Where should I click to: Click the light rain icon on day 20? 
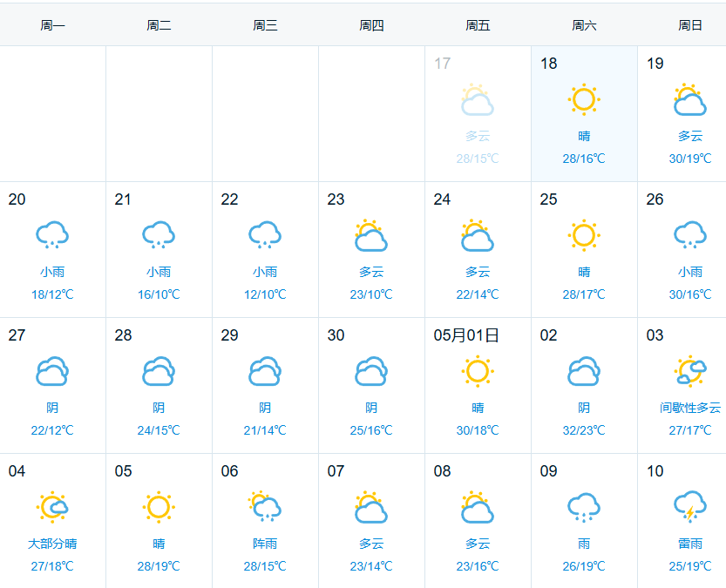coord(52,235)
